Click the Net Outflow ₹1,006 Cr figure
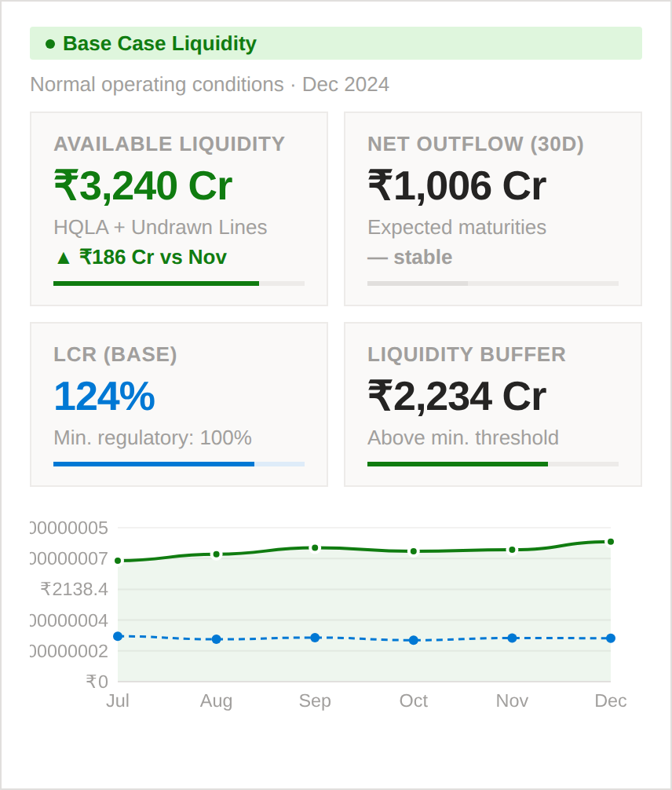 (457, 186)
